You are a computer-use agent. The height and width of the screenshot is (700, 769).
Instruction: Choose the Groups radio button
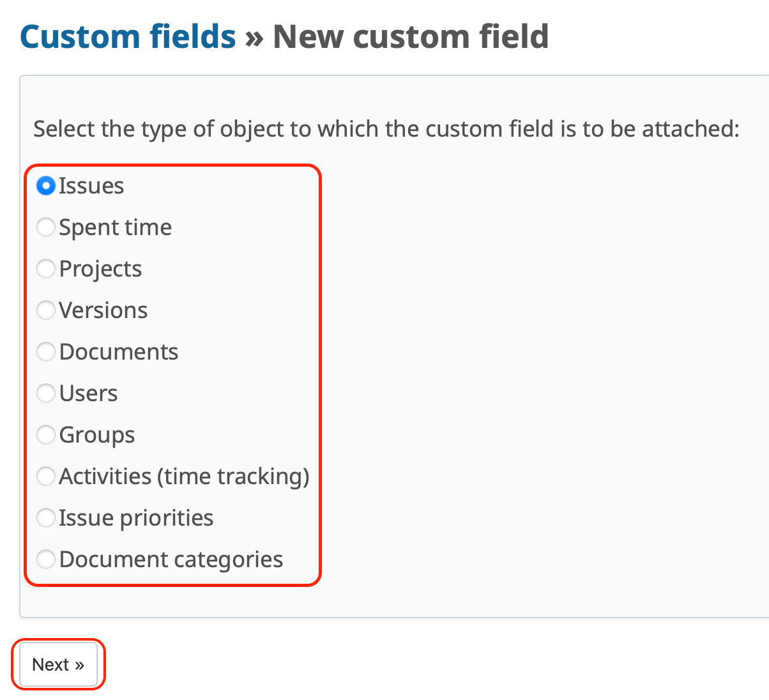coord(45,434)
